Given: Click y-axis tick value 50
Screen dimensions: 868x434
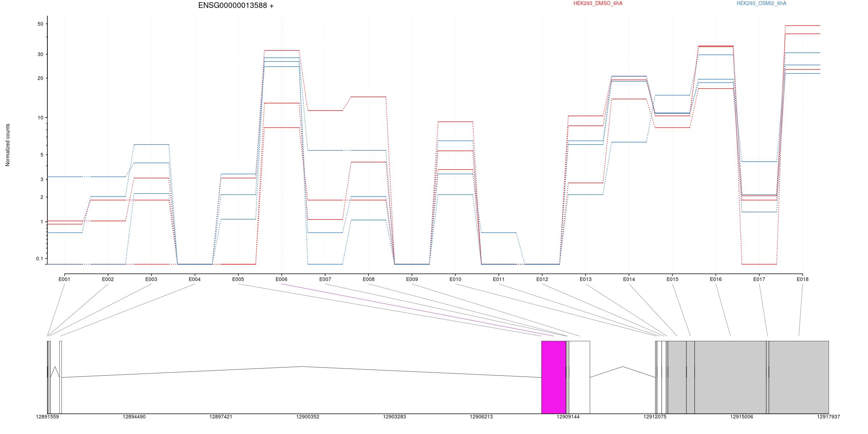Looking at the screenshot, I should (40, 24).
